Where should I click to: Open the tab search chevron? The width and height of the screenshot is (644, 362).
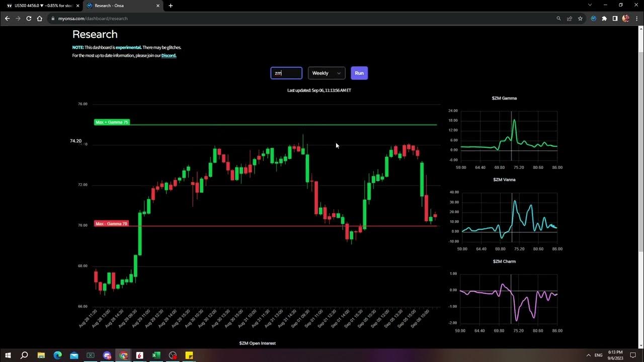tap(590, 5)
